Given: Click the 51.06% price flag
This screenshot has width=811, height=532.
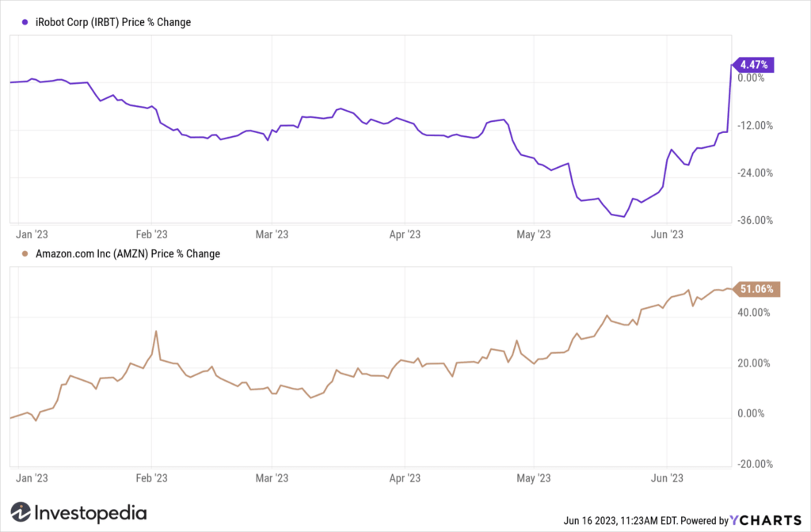Looking at the screenshot, I should click(x=756, y=289).
